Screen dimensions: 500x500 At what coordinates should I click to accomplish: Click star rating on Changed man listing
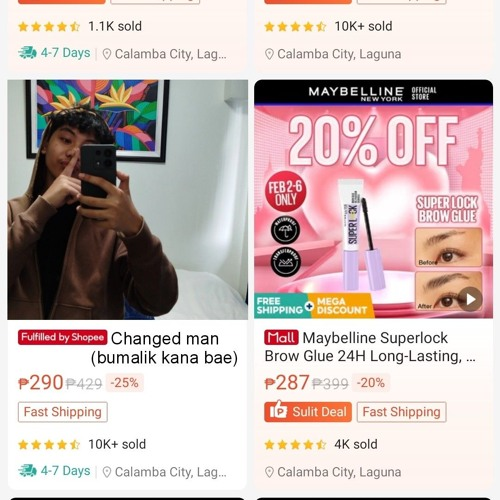49,445
